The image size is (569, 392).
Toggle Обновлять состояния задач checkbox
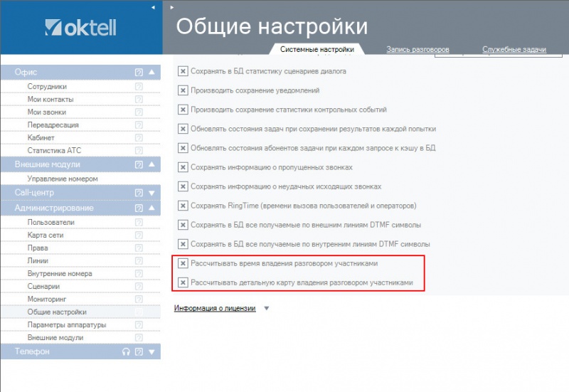click(183, 129)
